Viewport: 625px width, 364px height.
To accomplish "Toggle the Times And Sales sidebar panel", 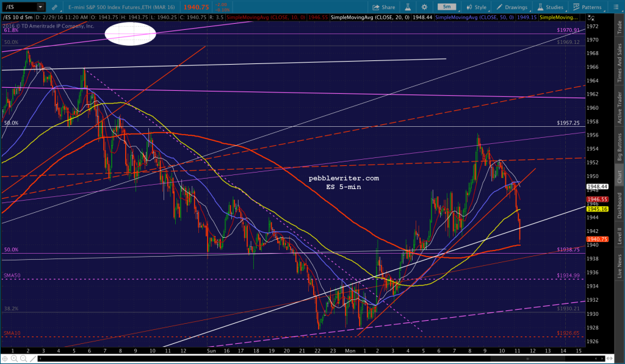I will (620, 63).
